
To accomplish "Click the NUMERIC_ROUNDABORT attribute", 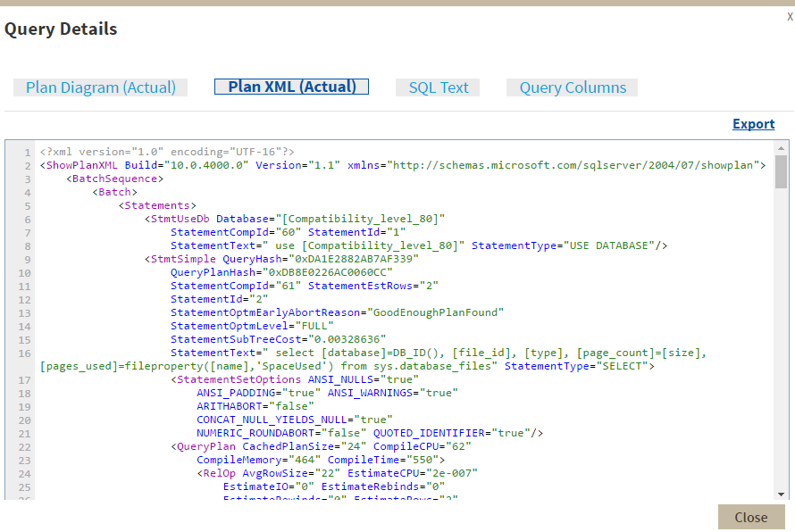I will (x=255, y=433).
